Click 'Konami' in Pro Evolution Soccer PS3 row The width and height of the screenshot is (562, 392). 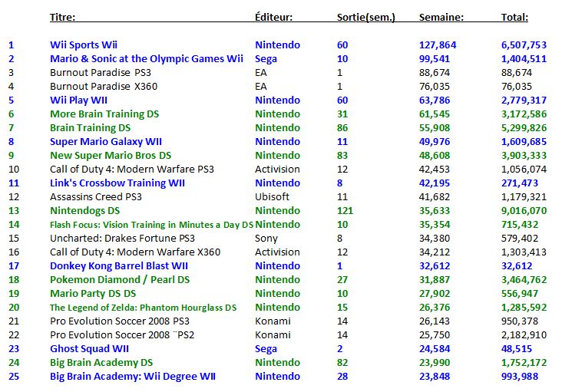tap(273, 321)
